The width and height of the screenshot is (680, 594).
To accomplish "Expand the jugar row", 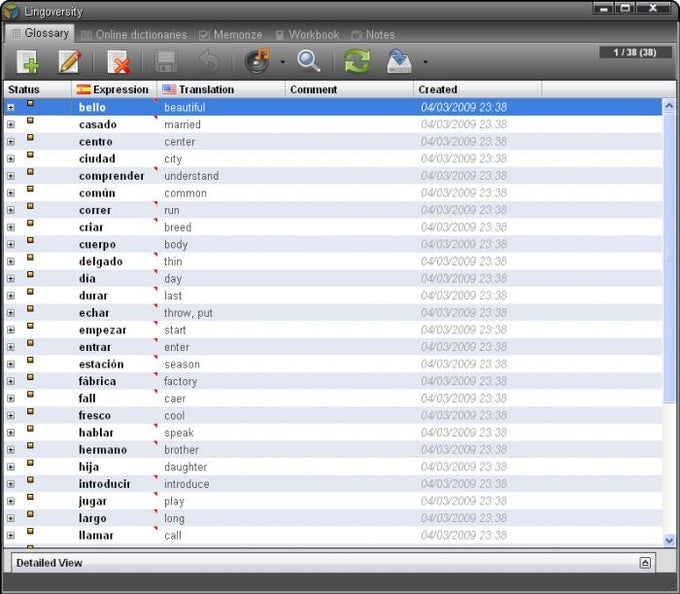I will pos(11,501).
